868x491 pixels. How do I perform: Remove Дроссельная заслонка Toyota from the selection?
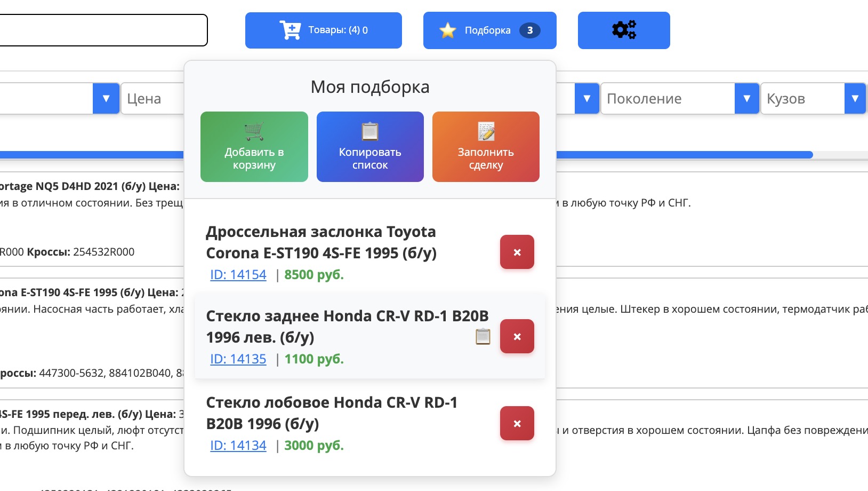click(x=517, y=252)
